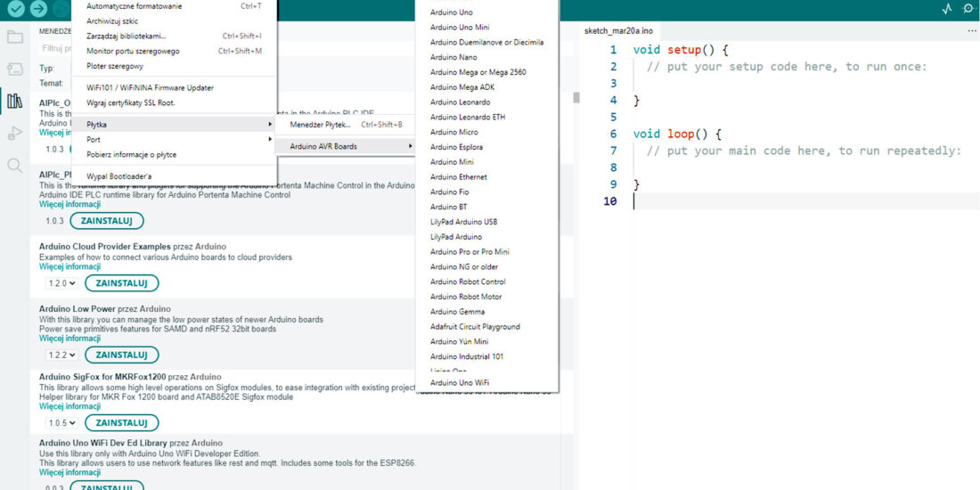Select Arduino Uno board
The width and height of the screenshot is (980, 490).
coord(486,12)
